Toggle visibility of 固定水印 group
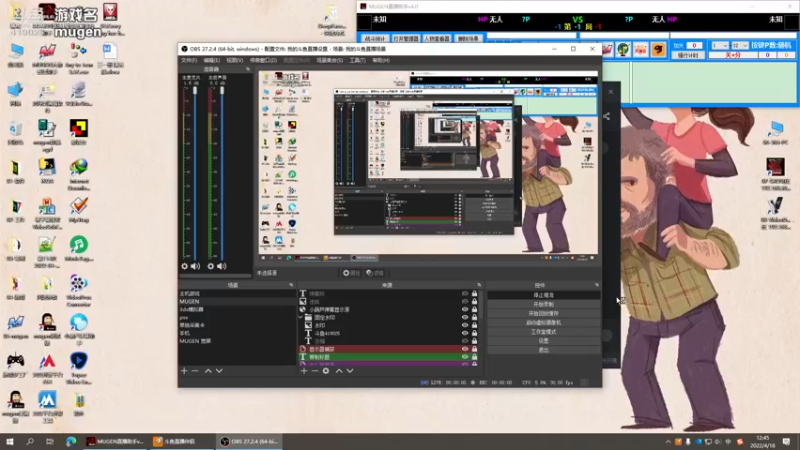This screenshot has width=800, height=450. [465, 317]
